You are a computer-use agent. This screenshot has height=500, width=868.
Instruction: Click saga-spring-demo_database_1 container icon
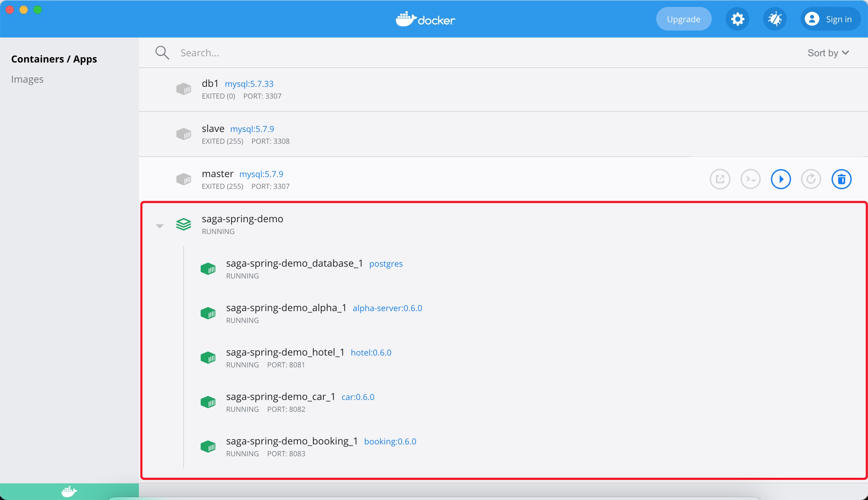[x=208, y=269]
